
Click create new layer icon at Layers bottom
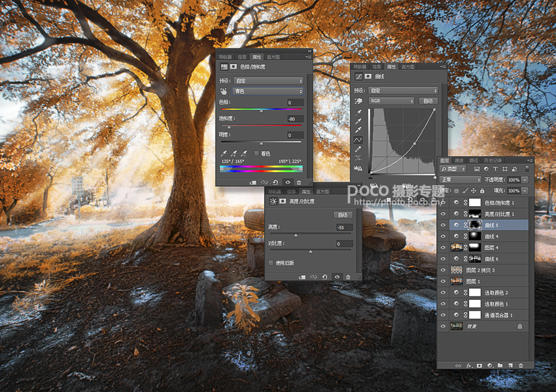pyautogui.click(x=510, y=365)
